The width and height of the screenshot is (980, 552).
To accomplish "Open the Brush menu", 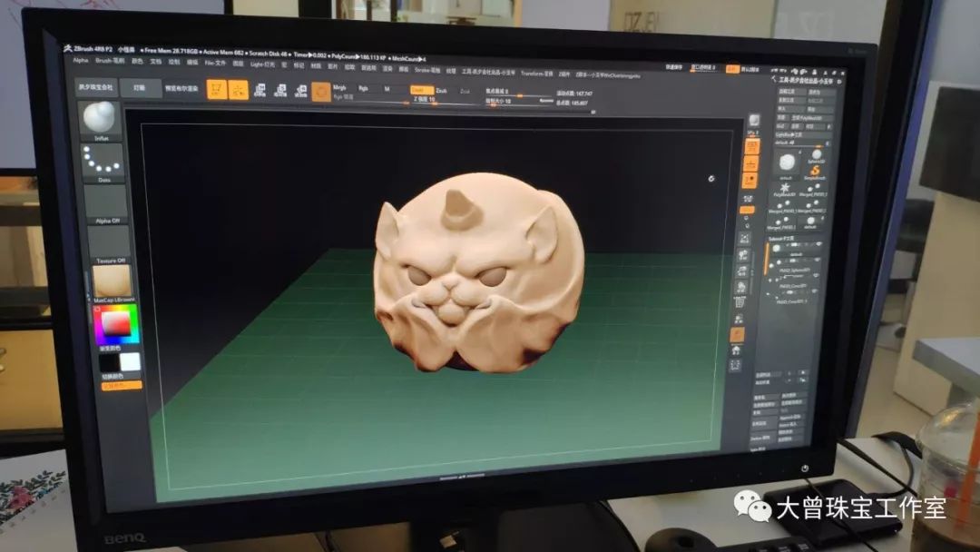I will click(110, 61).
